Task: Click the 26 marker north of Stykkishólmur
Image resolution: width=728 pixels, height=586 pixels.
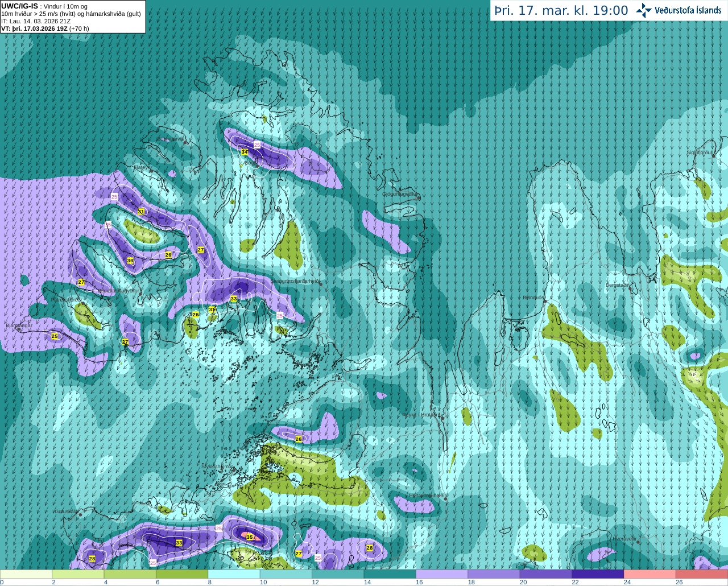Action: tap(299, 439)
